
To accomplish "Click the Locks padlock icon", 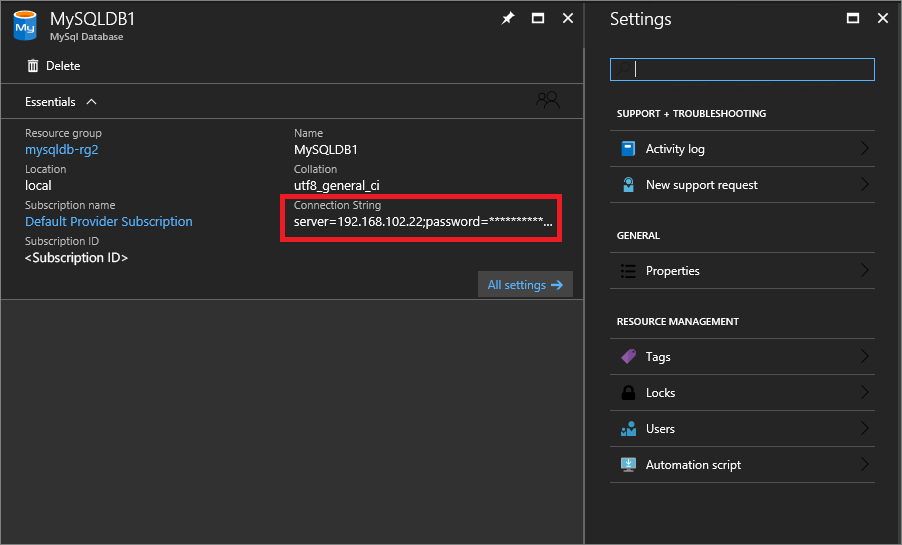I will [628, 393].
